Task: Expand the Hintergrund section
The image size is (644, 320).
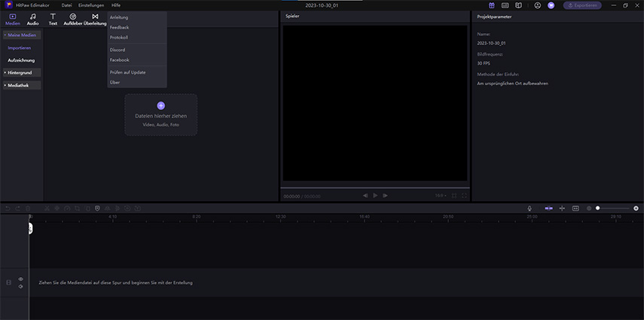Action: [21, 73]
